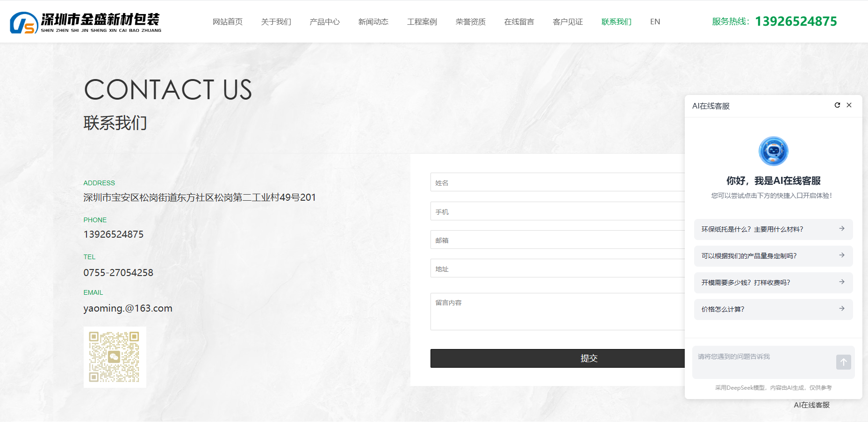Refresh the AI chat with reload icon
The width and height of the screenshot is (868, 422).
click(x=837, y=105)
